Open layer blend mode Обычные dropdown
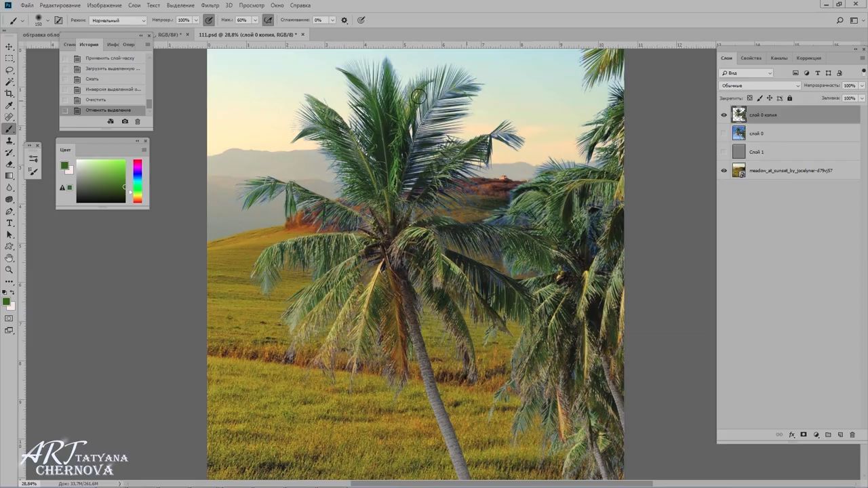Image resolution: width=868 pixels, height=488 pixels. [x=759, y=85]
